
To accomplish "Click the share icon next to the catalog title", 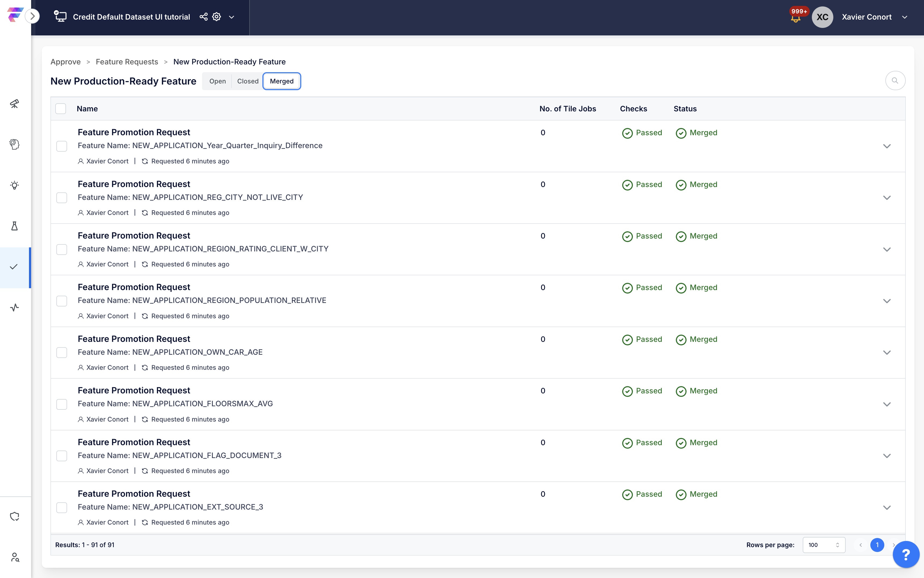I will [204, 17].
